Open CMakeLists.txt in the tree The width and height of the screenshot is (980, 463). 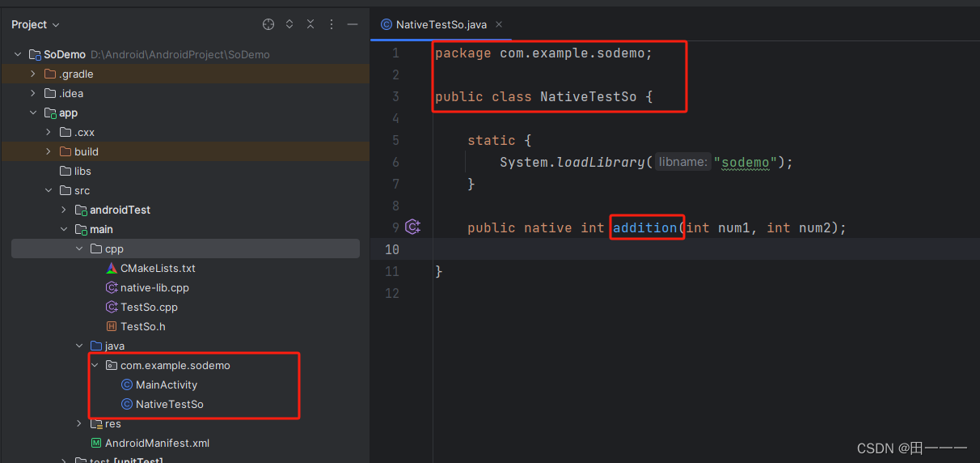point(150,268)
